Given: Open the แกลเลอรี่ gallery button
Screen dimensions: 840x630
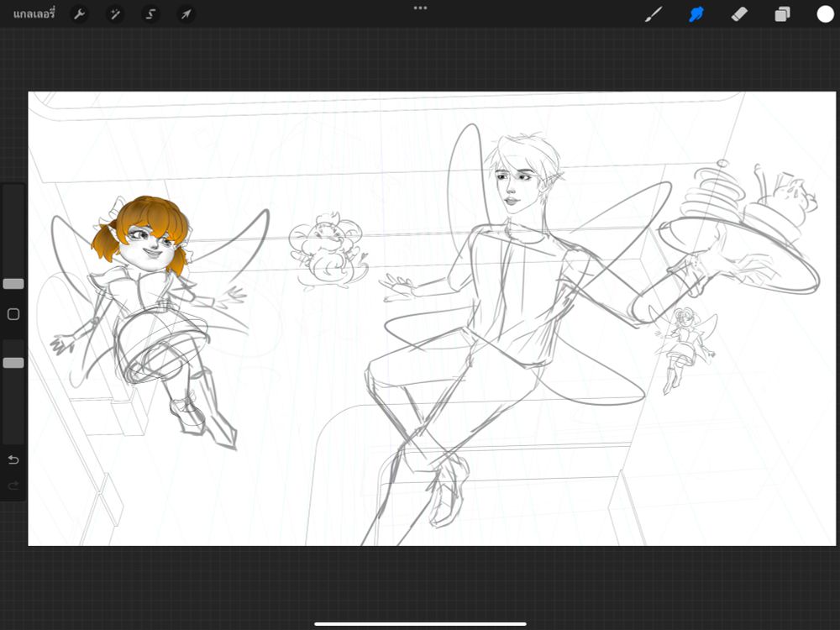Looking at the screenshot, I should [x=34, y=14].
